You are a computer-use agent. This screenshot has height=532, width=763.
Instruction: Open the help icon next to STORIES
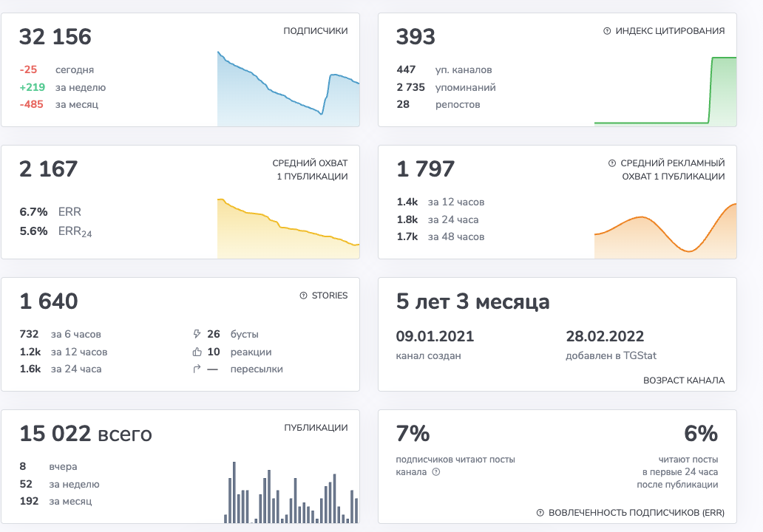click(303, 296)
